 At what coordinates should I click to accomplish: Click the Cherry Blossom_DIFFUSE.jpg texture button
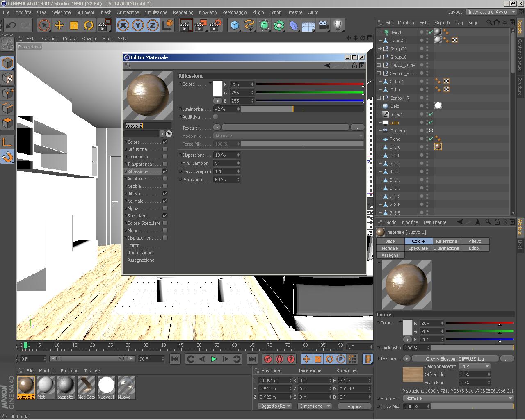pos(454,358)
